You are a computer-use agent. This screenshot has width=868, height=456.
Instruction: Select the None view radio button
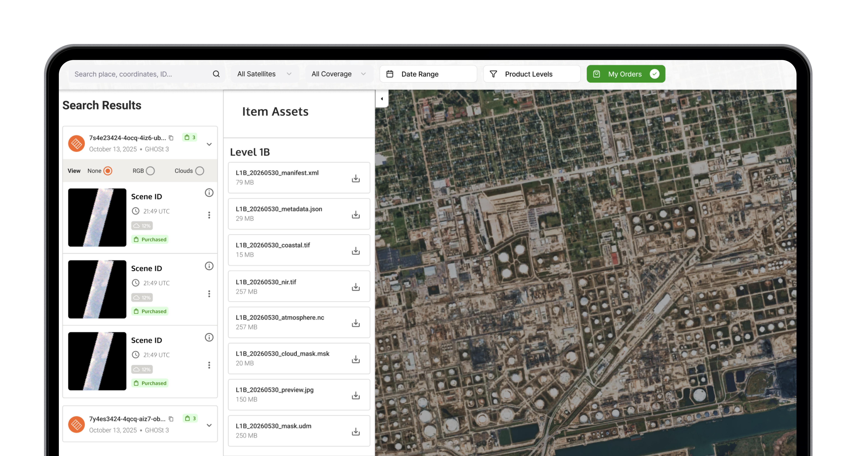tap(108, 171)
